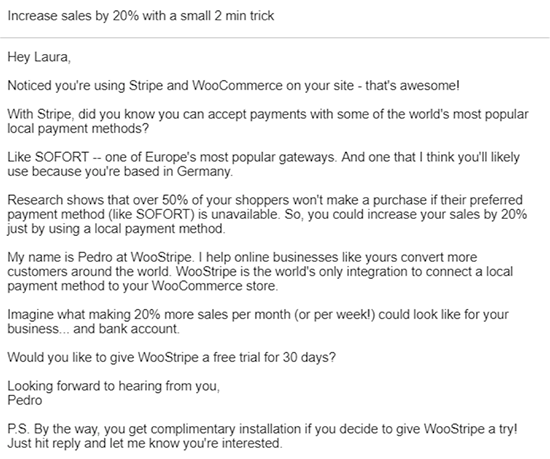Click the "Looking forward to hearing from you," line

point(114,386)
